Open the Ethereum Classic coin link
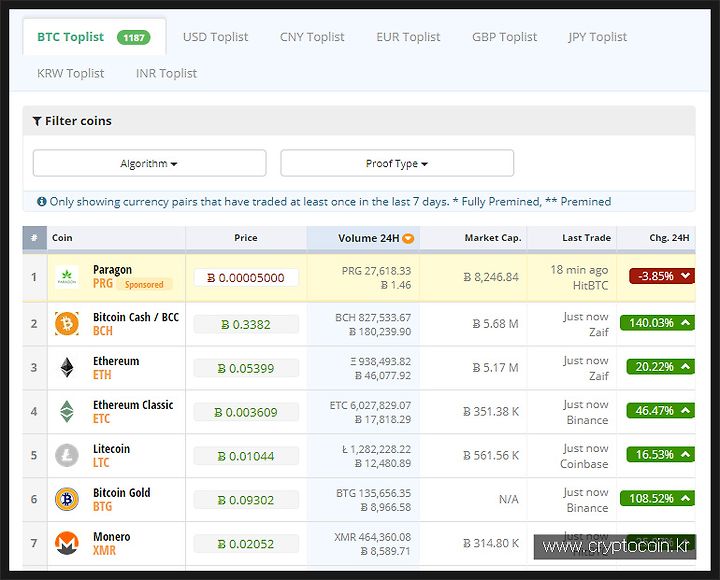The width and height of the screenshot is (720, 580). point(133,405)
